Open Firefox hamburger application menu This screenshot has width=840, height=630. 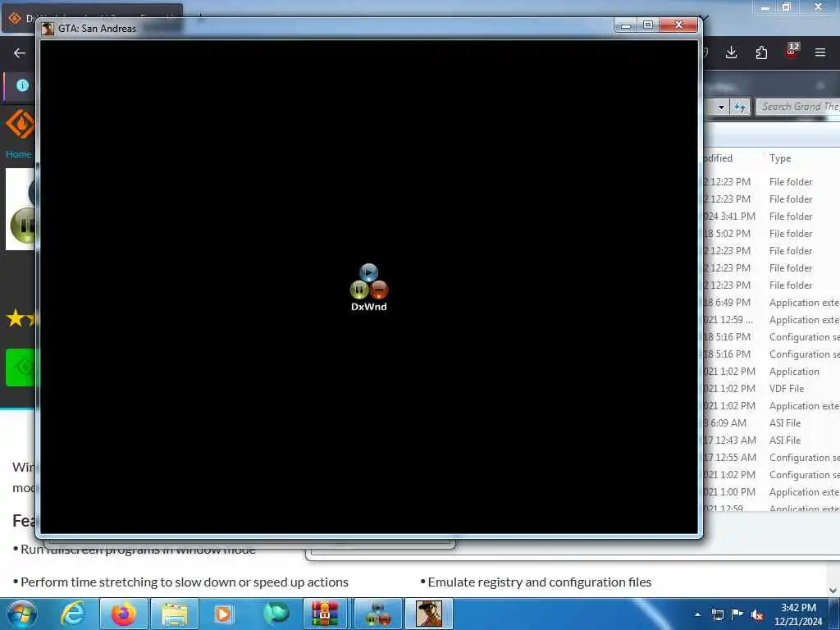coord(820,52)
